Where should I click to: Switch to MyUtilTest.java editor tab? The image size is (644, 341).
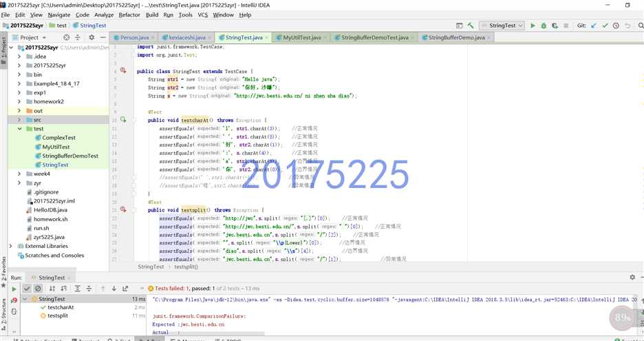[302, 37]
